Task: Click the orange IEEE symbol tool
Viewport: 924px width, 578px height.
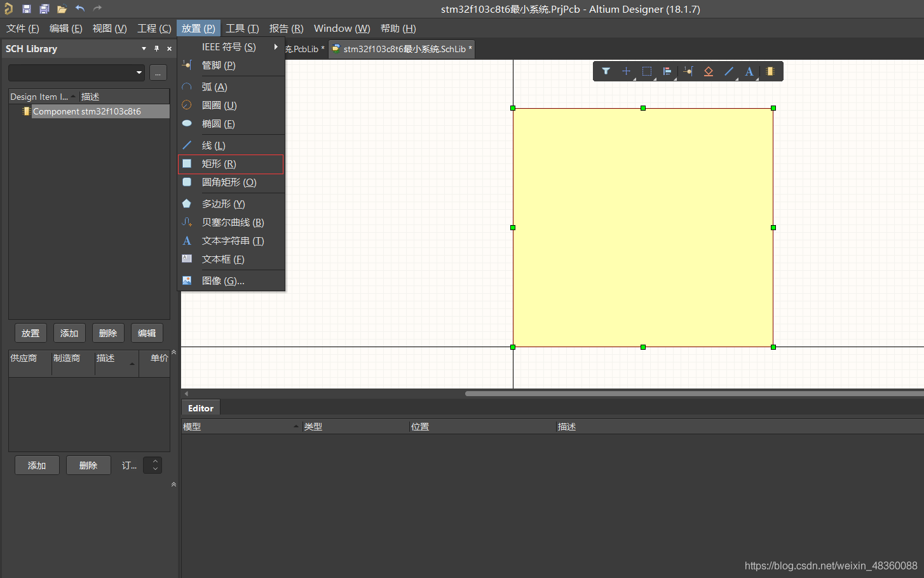Action: coord(709,71)
